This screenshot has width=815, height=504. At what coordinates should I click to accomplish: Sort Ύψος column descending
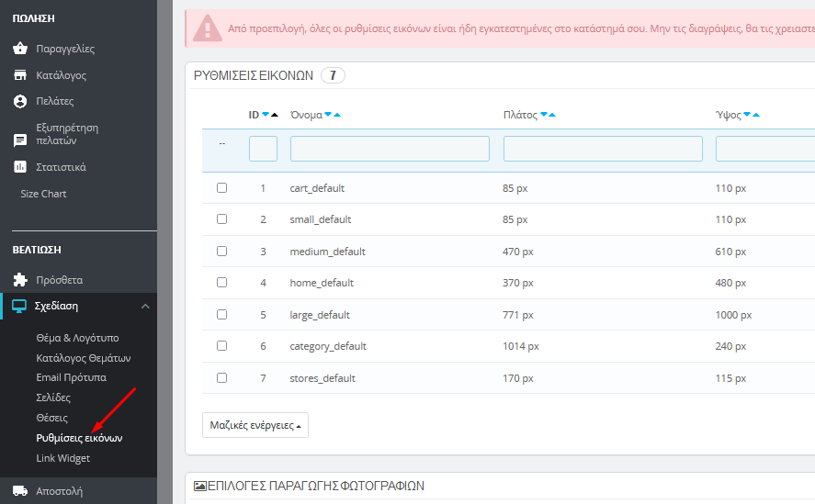pos(747,115)
